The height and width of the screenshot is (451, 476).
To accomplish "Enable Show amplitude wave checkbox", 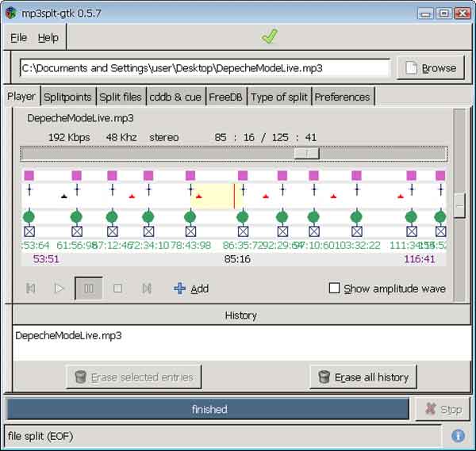I will point(335,289).
